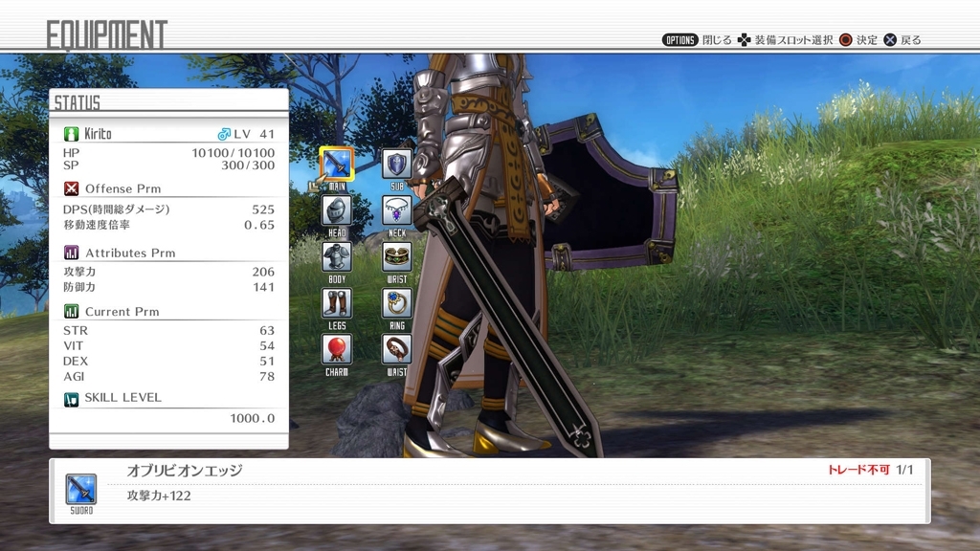
Task: Open the WRIST bracelet equipment slot
Action: (x=397, y=256)
